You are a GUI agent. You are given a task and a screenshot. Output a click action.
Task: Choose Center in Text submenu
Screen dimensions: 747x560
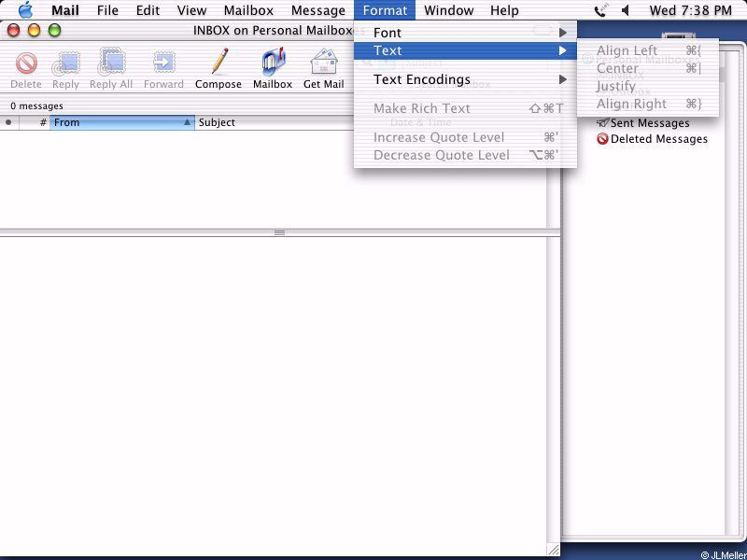648,68
